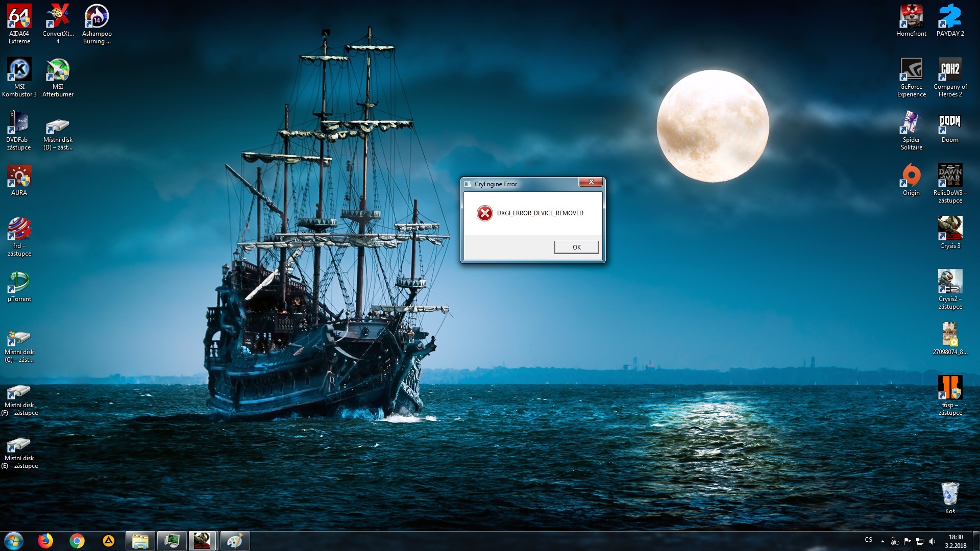This screenshot has width=980, height=551.
Task: Launch Firefox from the taskbar
Action: click(45, 541)
